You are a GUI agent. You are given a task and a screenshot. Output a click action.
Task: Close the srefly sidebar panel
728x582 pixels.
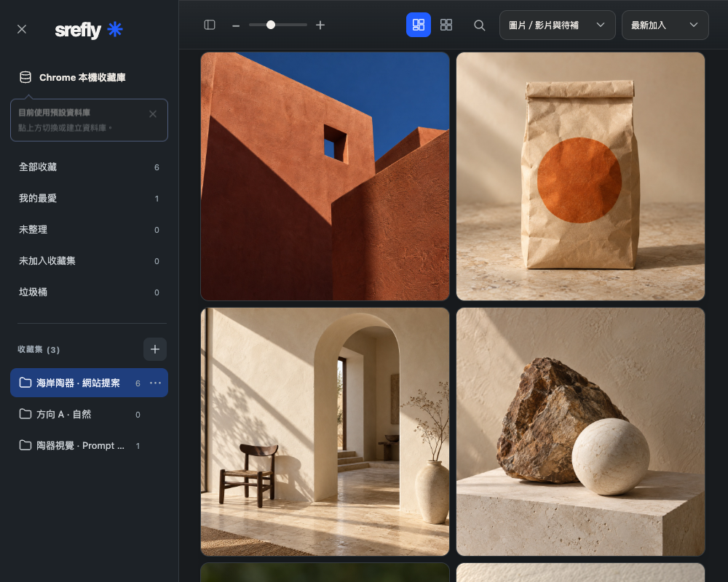point(22,29)
